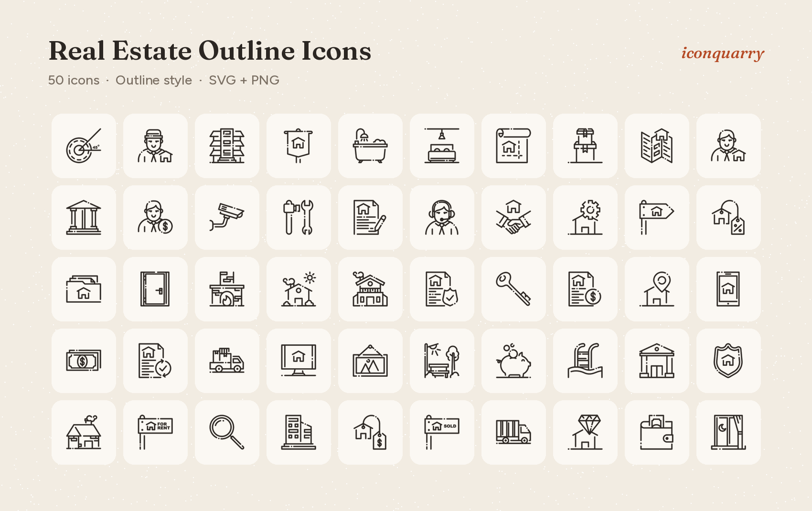This screenshot has width=812, height=511.
Task: Select the bathtub with shower icon
Action: click(370, 146)
